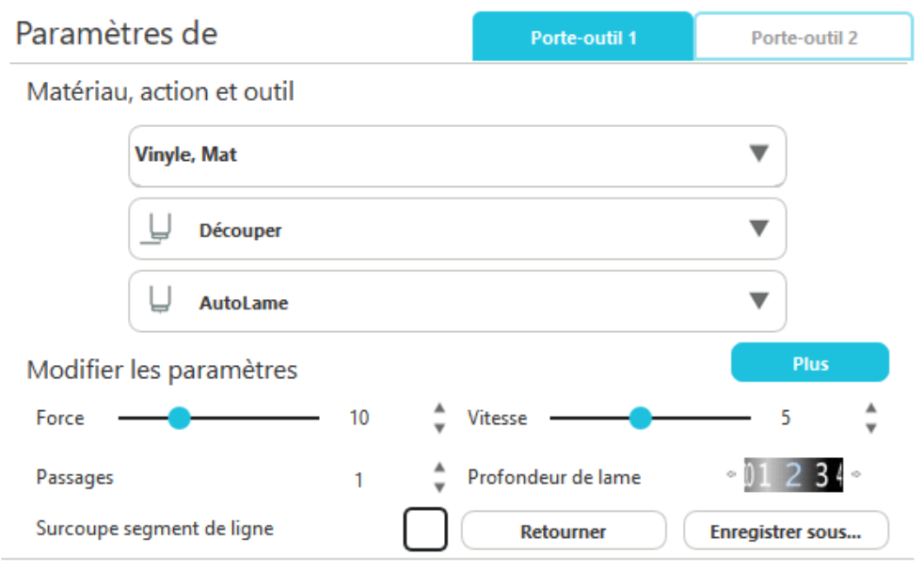Viewport: 924px width, 571px height.
Task: Click the Profondeur de lame depth dial
Action: [x=792, y=476]
